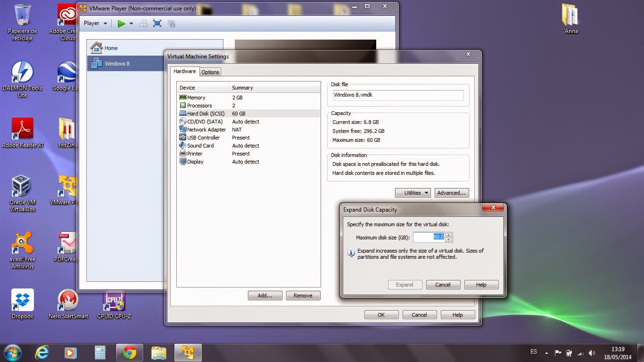Select CD/DVD (SATA) device row
This screenshot has height=362, width=644.
(248, 122)
